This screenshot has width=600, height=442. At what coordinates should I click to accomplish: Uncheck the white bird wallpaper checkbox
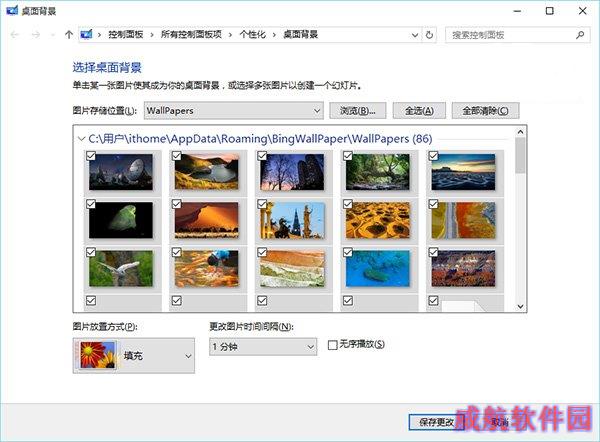[91, 252]
